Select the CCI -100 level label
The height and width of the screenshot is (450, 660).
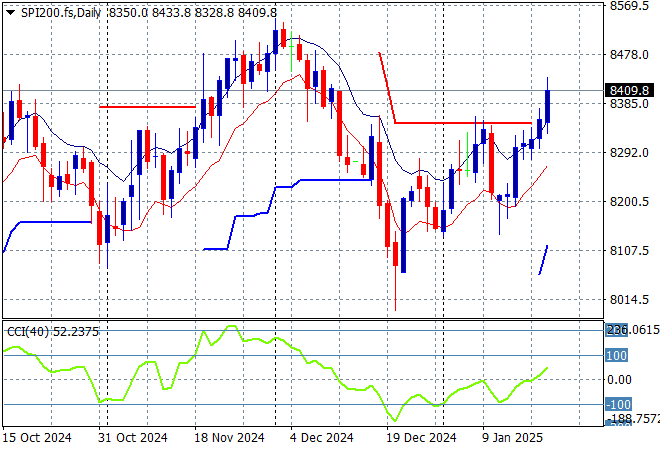tap(618, 405)
